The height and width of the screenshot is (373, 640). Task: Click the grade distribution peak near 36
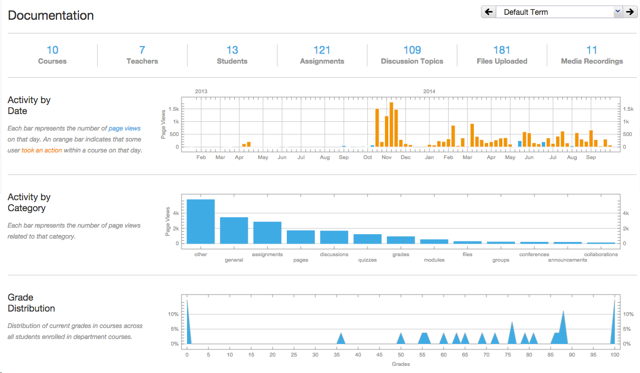pyautogui.click(x=341, y=339)
